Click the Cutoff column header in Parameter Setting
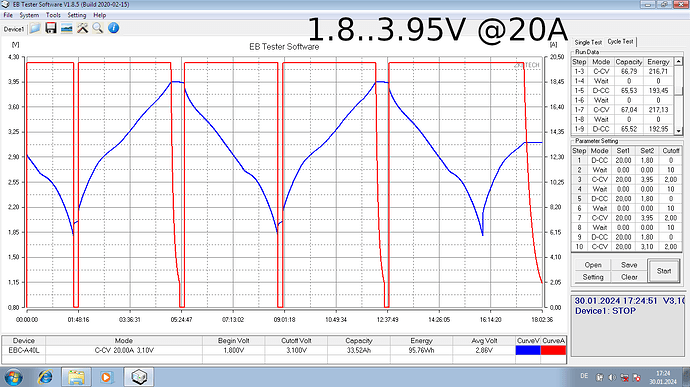 671,151
